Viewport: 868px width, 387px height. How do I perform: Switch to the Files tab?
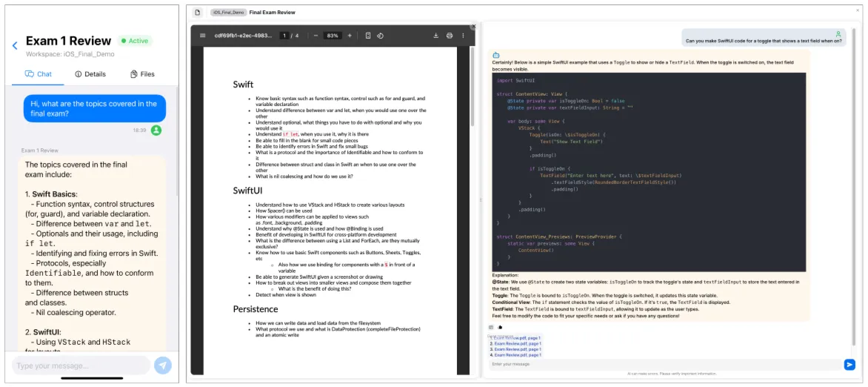tap(142, 73)
